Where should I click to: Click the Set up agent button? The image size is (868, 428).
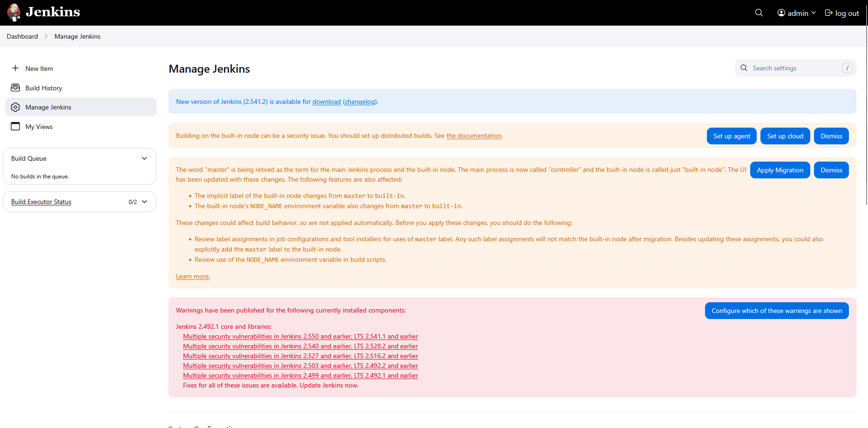(732, 136)
